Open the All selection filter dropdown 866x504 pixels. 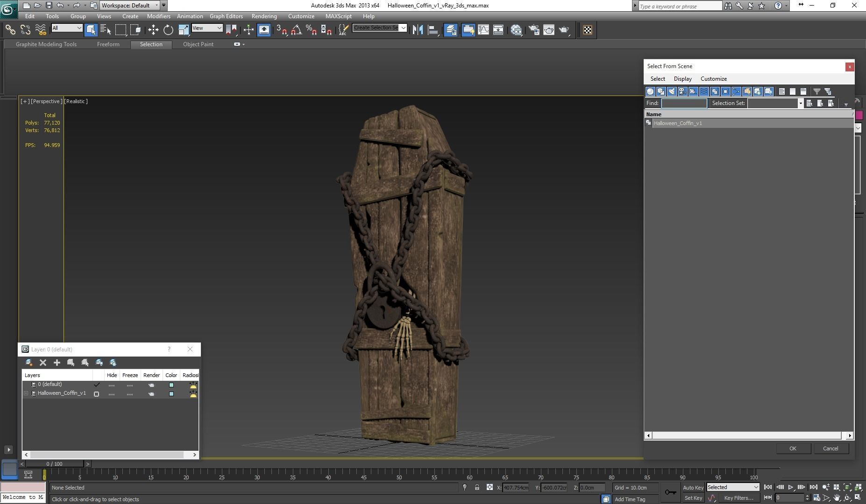pos(67,28)
